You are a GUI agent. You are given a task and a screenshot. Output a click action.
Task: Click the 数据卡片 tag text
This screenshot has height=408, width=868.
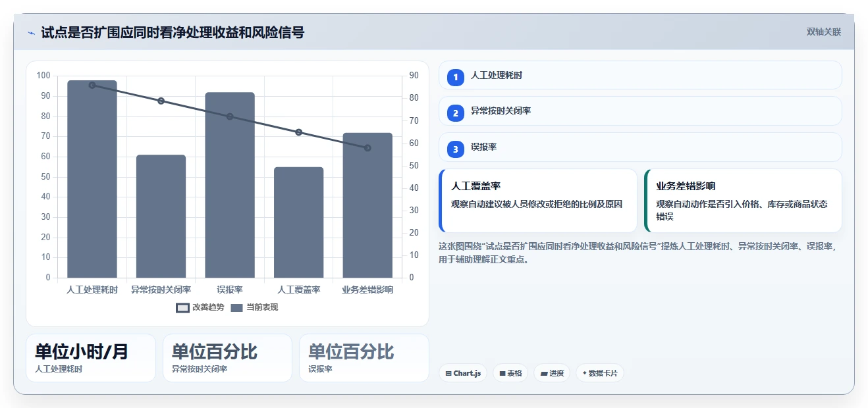[603, 373]
